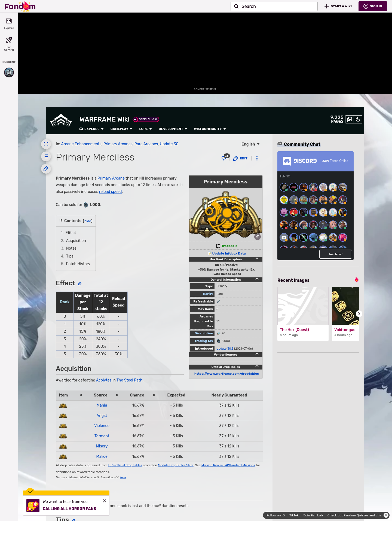Image resolution: width=392 pixels, height=545 pixels.
Task: Hide the Contents table
Action: [88, 221]
